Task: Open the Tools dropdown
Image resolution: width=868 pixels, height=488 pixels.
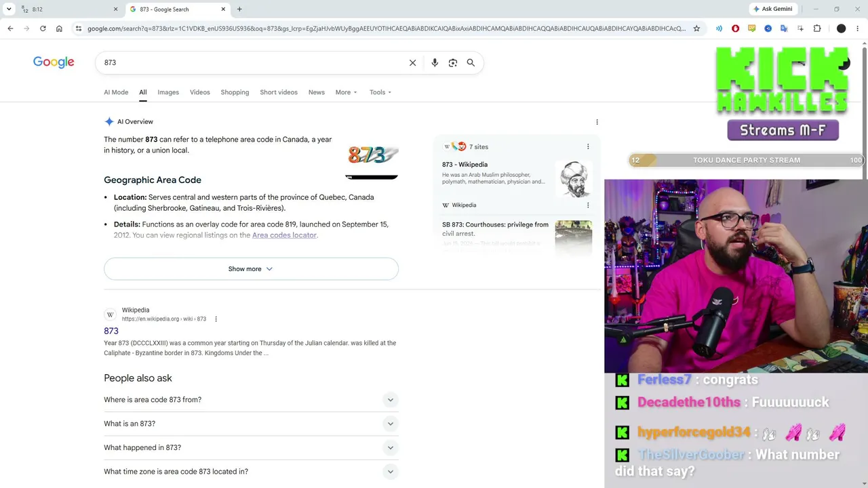Action: [x=380, y=92]
